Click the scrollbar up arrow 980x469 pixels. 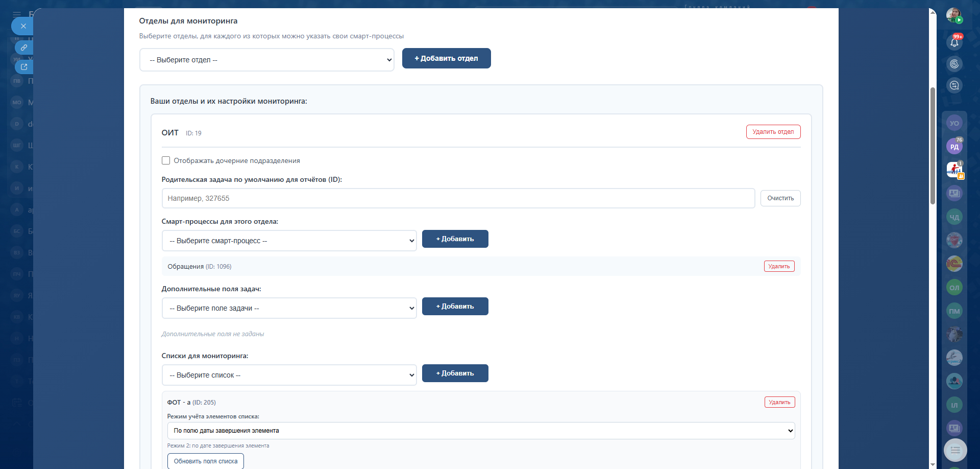(x=933, y=12)
